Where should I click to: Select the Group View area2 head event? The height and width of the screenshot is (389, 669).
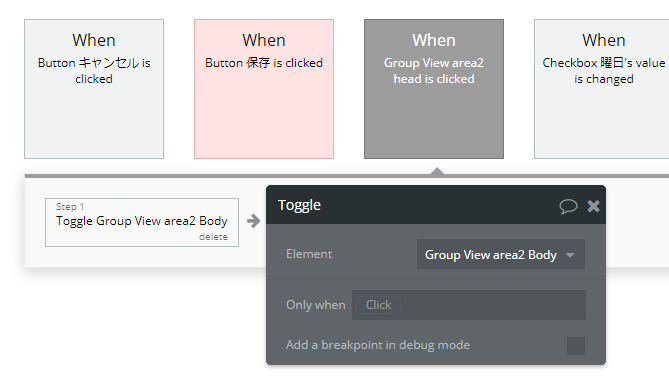click(x=434, y=89)
